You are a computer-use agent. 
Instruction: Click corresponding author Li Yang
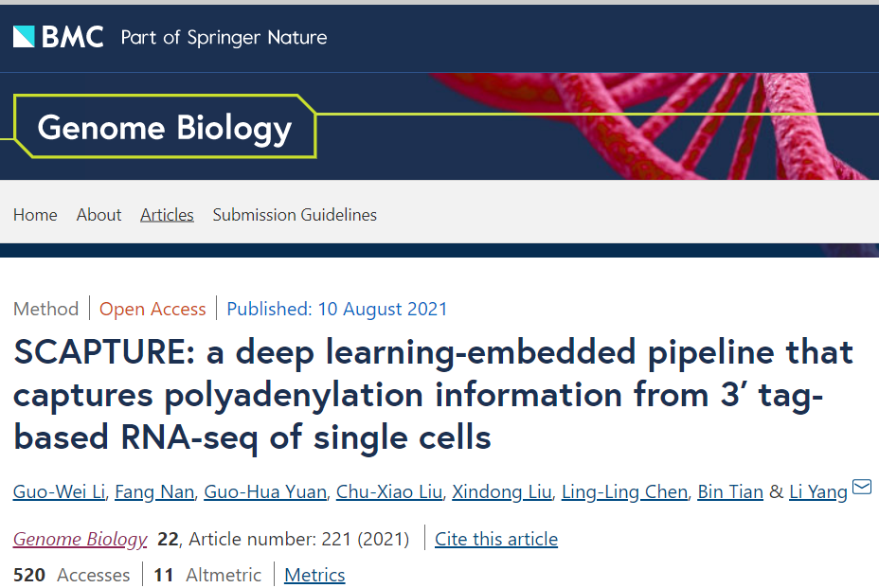818,492
